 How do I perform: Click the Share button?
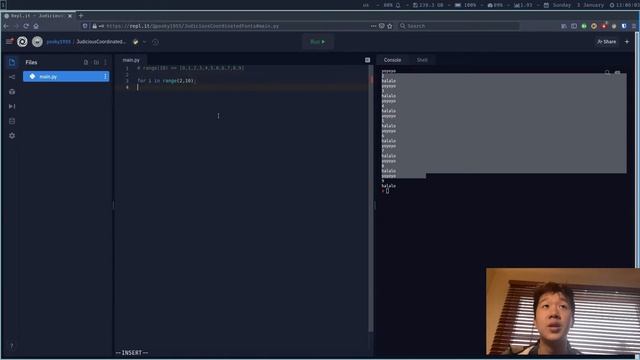(x=607, y=42)
